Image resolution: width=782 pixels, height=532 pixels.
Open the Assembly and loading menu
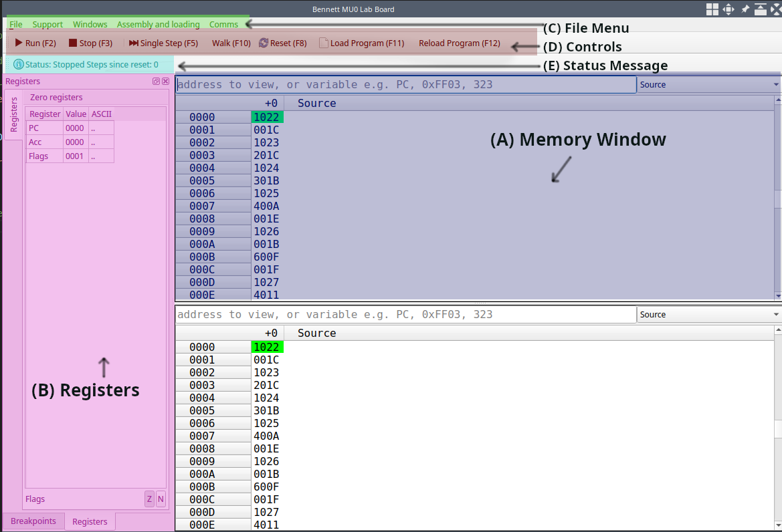158,25
